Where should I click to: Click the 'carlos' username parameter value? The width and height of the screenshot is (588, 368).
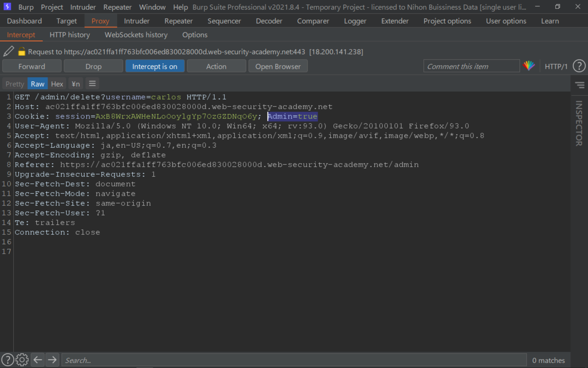tap(166, 97)
